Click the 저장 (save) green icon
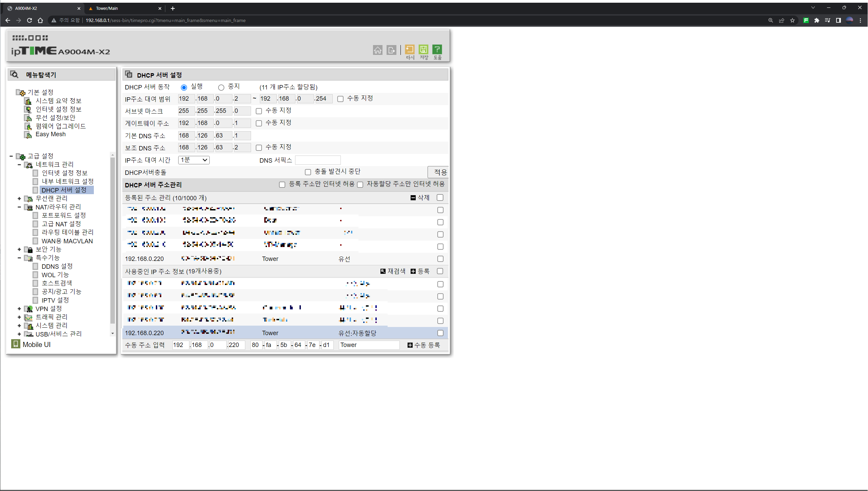Screen dimensions: 868x491 coord(423,49)
